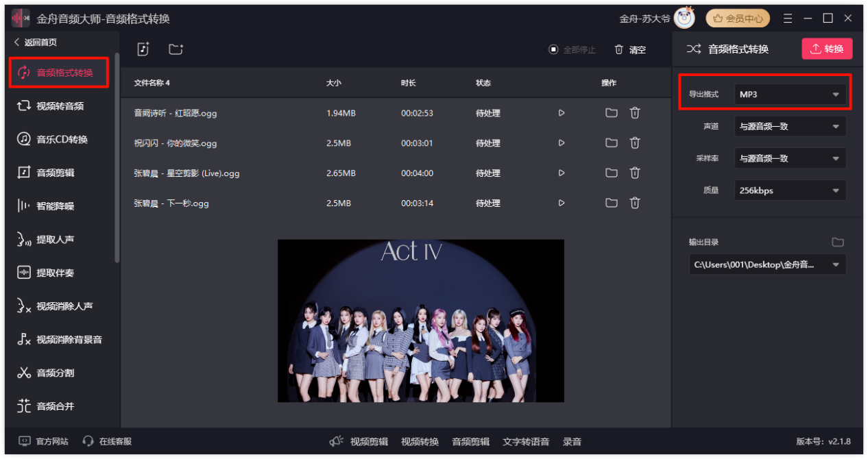Viewport: 868px width, 459px height.
Task: Open folder for 下一秒.ogg row
Action: (612, 203)
